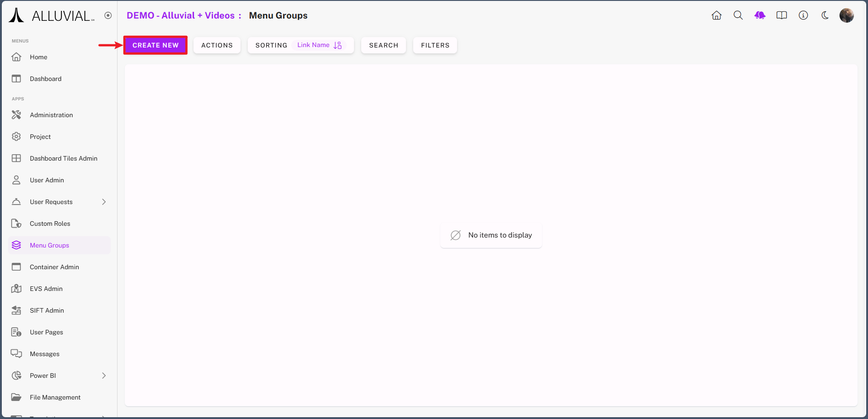The image size is (868, 419).
Task: Click the User Pages document icon
Action: [16, 332]
